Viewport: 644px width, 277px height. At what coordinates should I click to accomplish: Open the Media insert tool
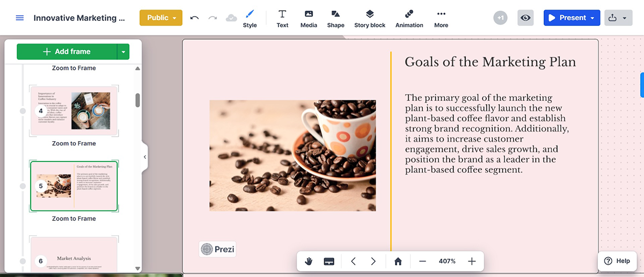point(309,18)
